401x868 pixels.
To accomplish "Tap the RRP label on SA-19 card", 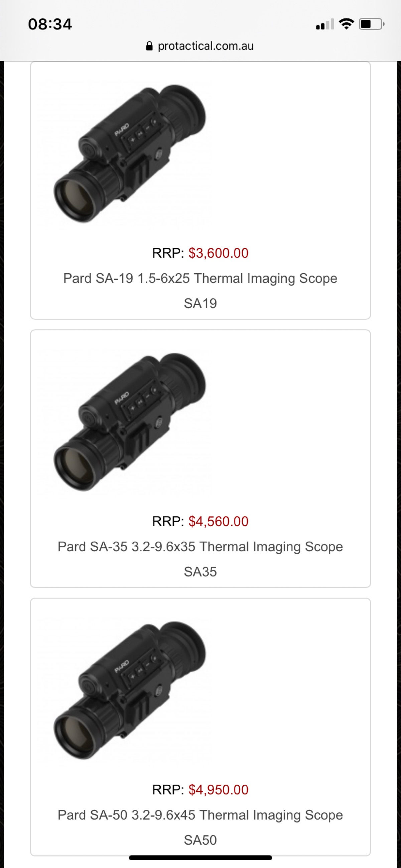I will click(168, 253).
